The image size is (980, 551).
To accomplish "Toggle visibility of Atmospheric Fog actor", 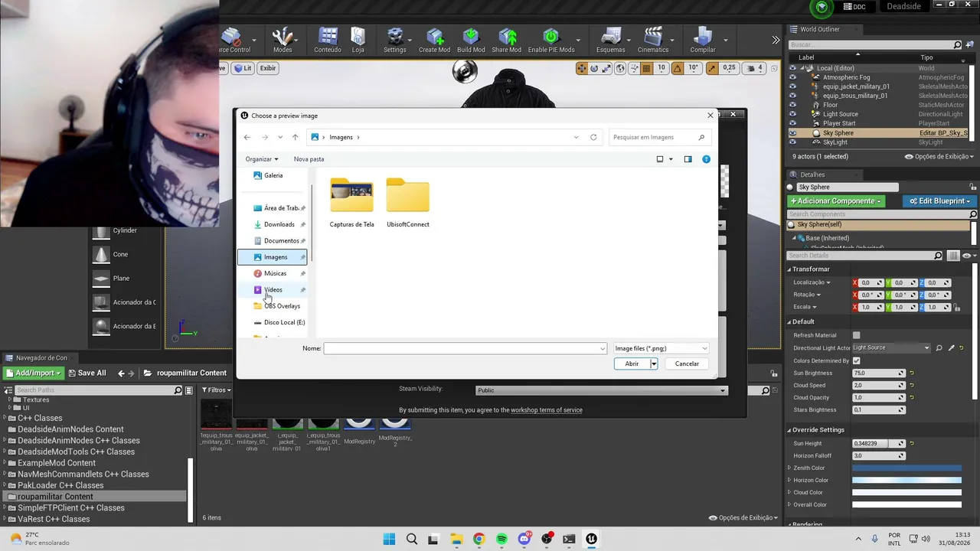I will coord(792,77).
